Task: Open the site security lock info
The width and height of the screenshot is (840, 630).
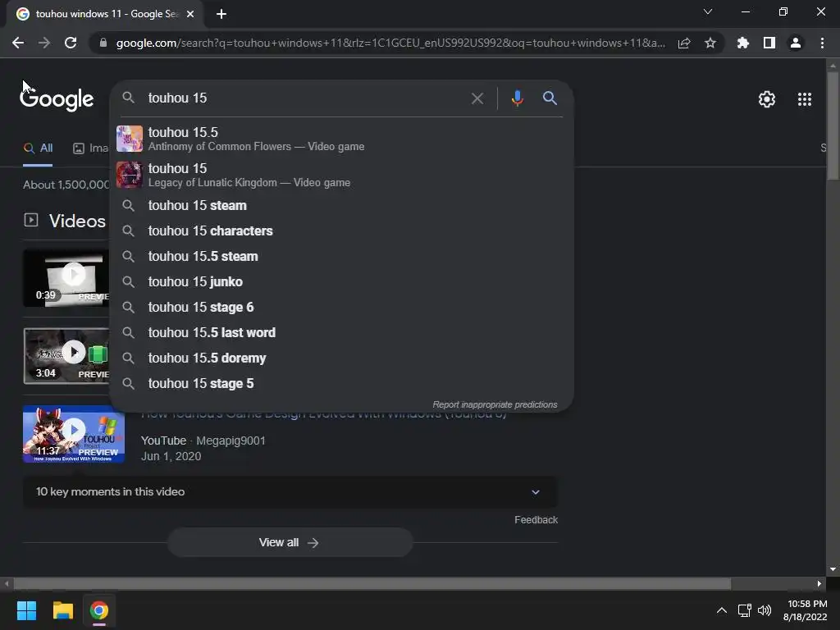Action: coord(103,43)
